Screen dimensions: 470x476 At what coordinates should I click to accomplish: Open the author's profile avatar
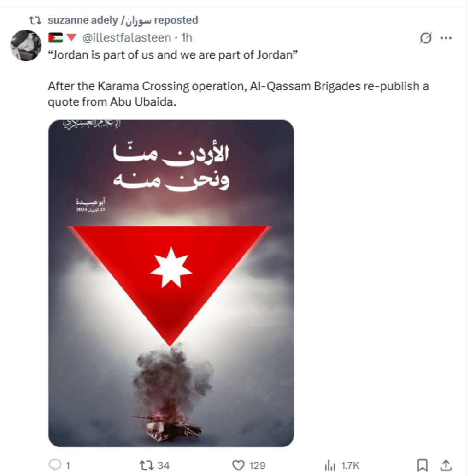[x=26, y=45]
